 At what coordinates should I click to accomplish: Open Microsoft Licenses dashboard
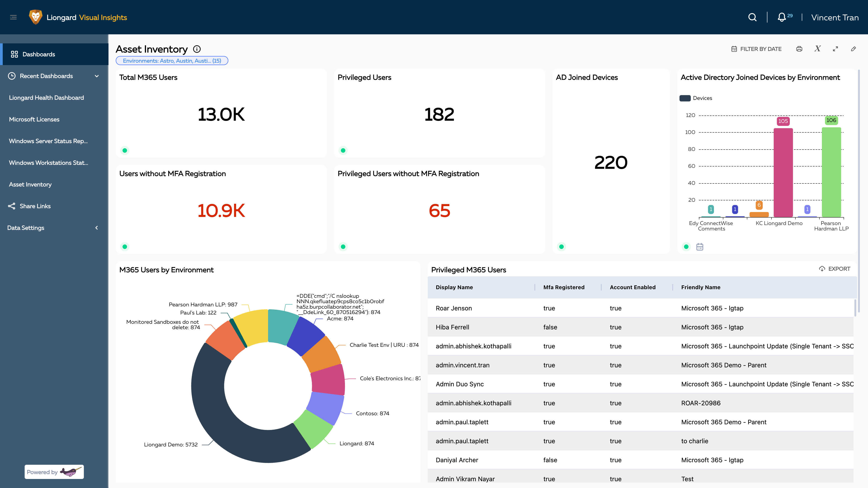point(34,120)
